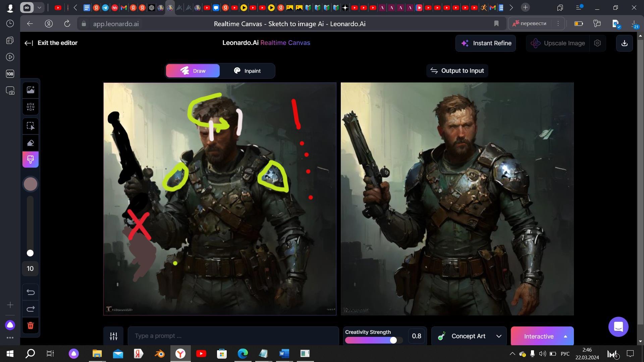Click the download image icon

coord(624,43)
